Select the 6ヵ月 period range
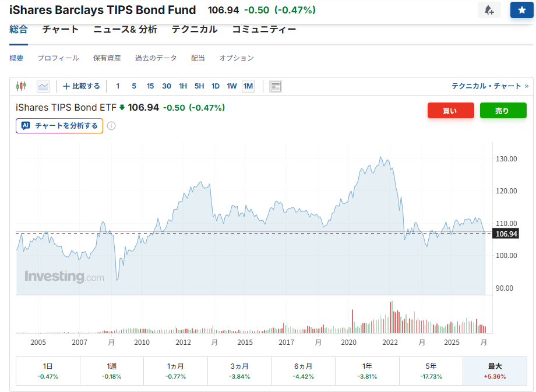The height and width of the screenshot is (392, 536). point(304,371)
